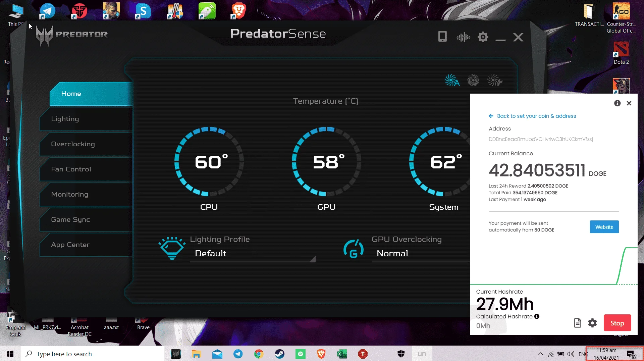The height and width of the screenshot is (361, 644).
Task: Click Total Paid 354.13749650 DOGE
Action: click(x=523, y=193)
